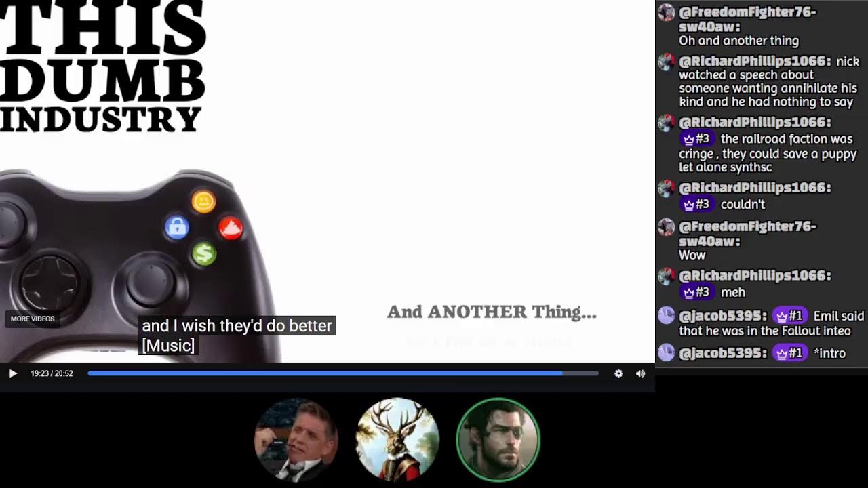Open @jacob5395 username beside "Emil said"
Image resolution: width=868 pixels, height=488 pixels.
[723, 316]
